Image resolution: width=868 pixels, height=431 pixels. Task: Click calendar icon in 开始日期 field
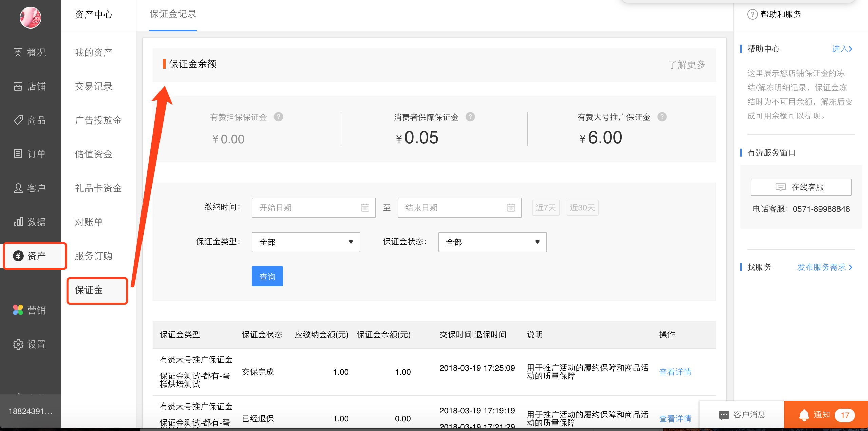365,208
